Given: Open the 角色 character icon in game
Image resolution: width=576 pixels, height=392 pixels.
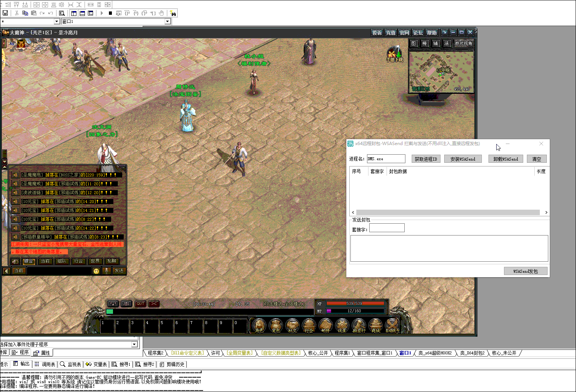Looking at the screenshot, I should [259, 325].
